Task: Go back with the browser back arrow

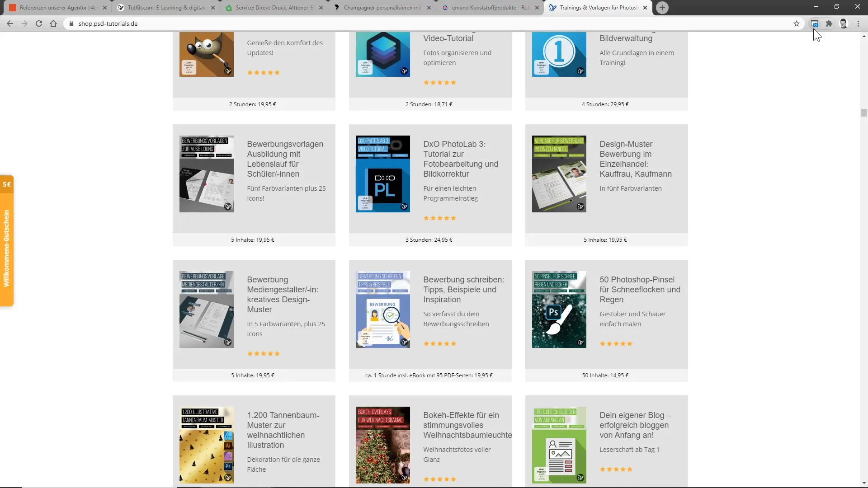Action: pyautogui.click(x=10, y=23)
